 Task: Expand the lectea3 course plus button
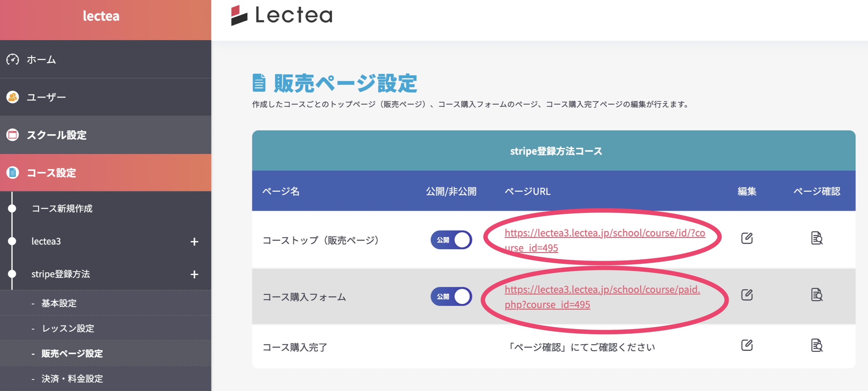point(194,242)
